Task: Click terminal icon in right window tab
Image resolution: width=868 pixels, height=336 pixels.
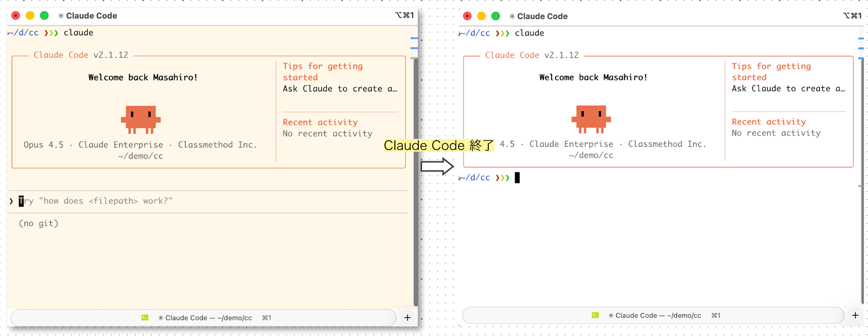Action: coord(595,316)
